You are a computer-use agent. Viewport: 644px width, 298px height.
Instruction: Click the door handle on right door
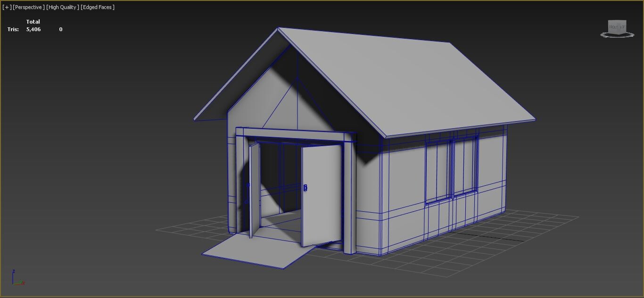coord(305,188)
